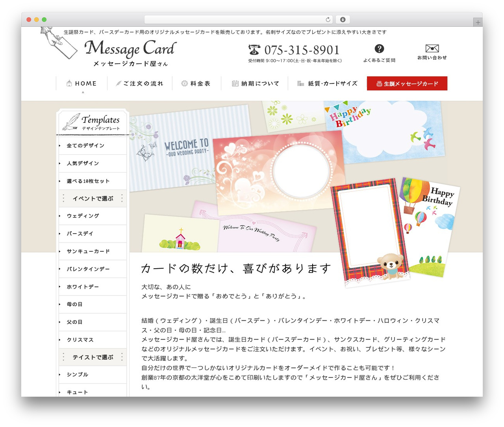The image size is (504, 427).
Task: Open ホワイトデー templates
Action: point(93,287)
